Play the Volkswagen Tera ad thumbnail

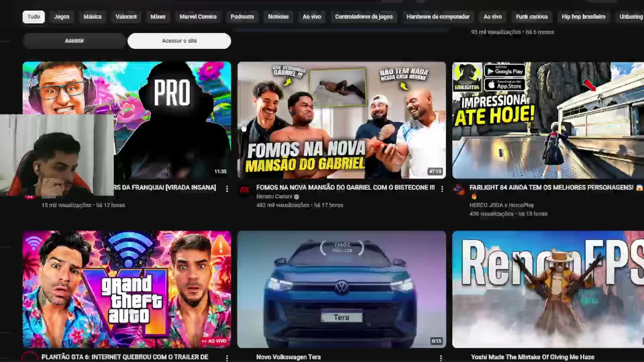tap(342, 290)
